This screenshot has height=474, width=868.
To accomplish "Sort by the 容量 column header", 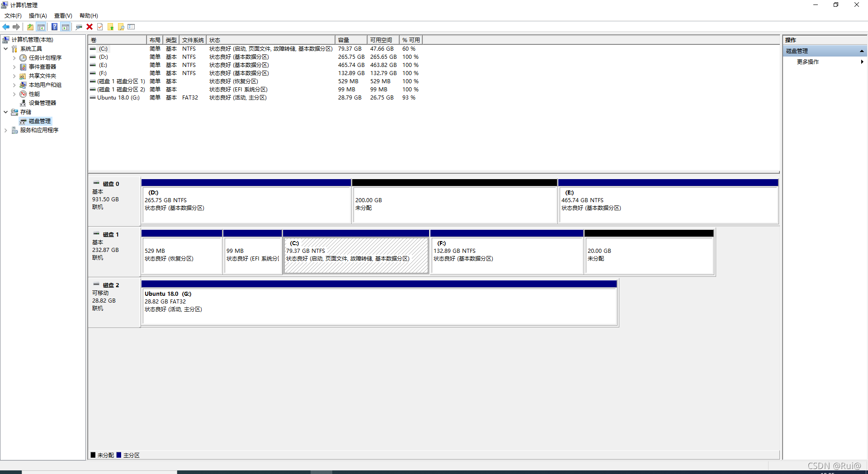I will [351, 40].
